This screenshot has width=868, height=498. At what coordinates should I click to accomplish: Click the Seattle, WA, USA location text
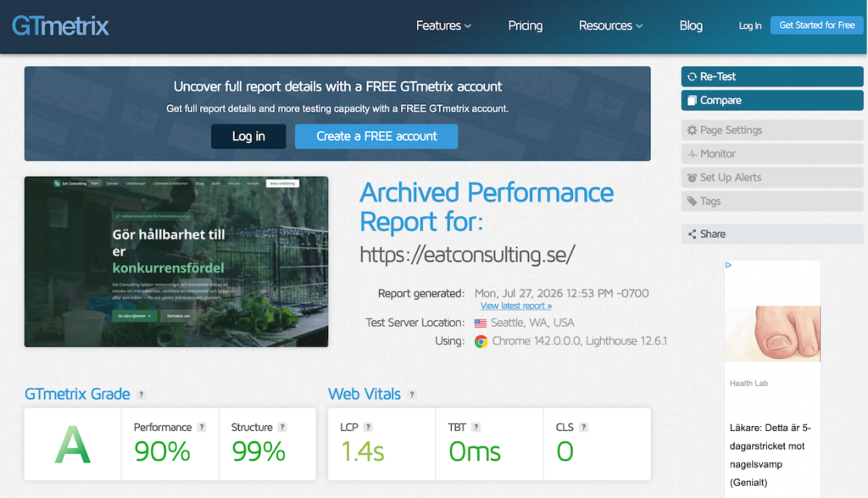(532, 323)
